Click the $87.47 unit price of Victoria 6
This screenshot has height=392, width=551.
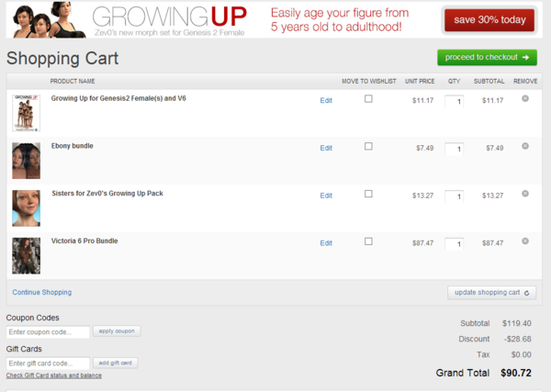tap(422, 243)
